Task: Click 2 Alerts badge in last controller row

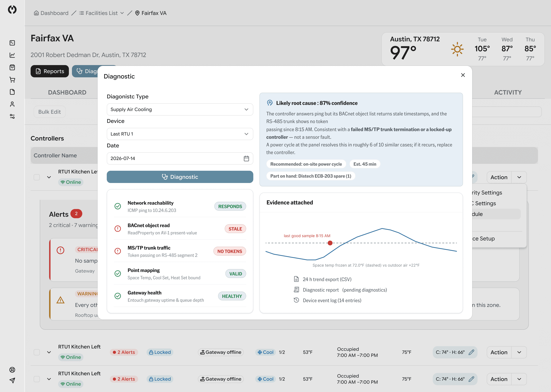Action: (124, 379)
